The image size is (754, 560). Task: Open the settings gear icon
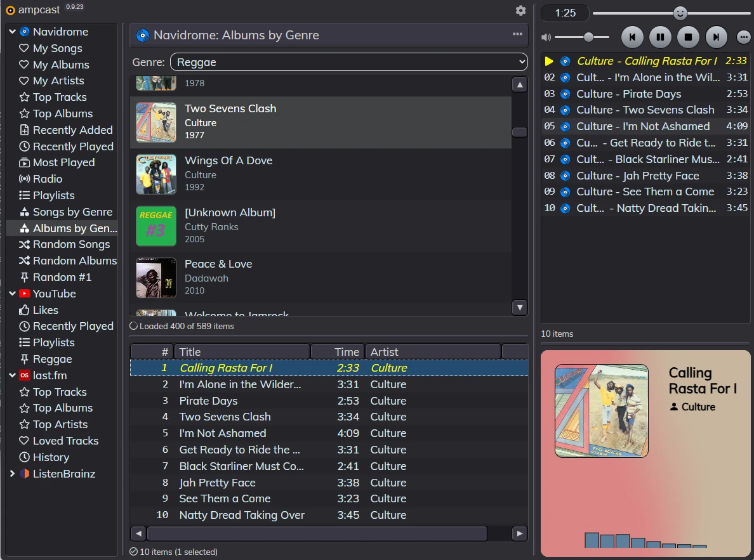pos(520,10)
